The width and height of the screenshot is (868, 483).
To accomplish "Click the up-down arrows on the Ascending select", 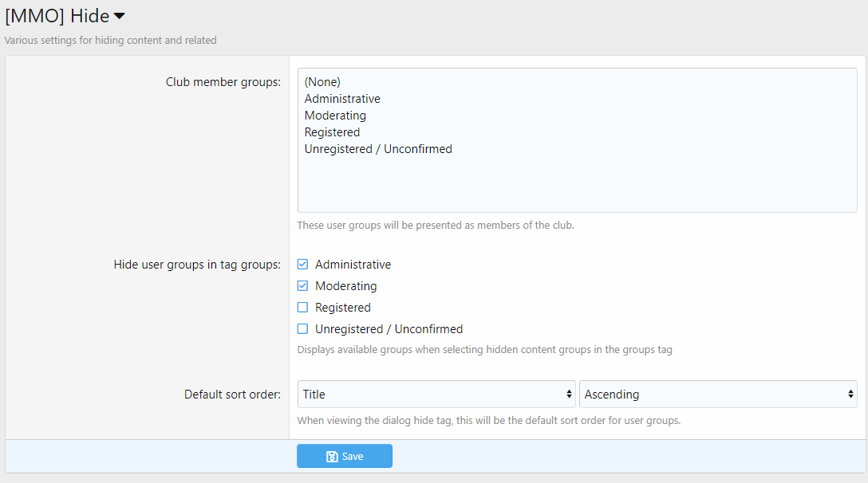I will click(849, 395).
